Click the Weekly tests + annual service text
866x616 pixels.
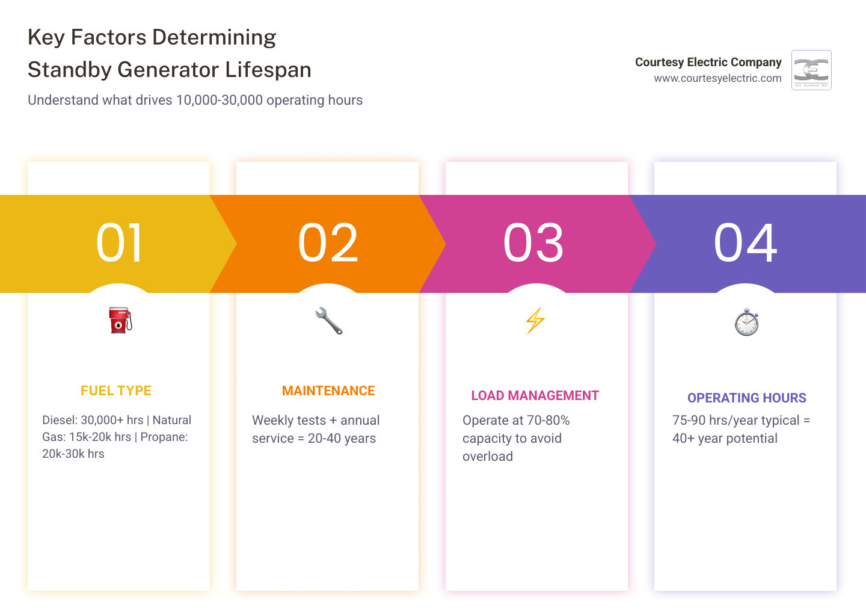click(x=316, y=430)
